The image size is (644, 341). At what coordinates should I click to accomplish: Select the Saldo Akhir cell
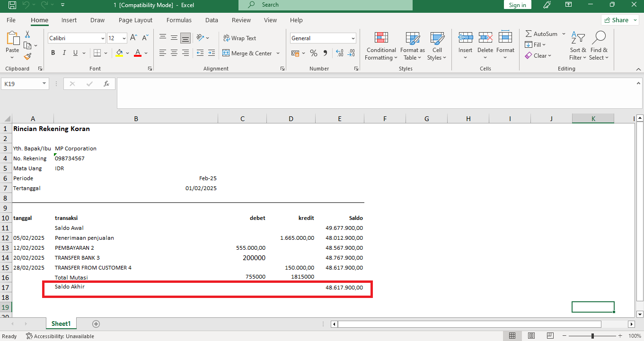(x=70, y=287)
